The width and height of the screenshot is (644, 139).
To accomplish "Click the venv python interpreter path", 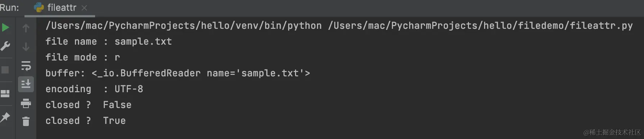I will coord(184,26).
